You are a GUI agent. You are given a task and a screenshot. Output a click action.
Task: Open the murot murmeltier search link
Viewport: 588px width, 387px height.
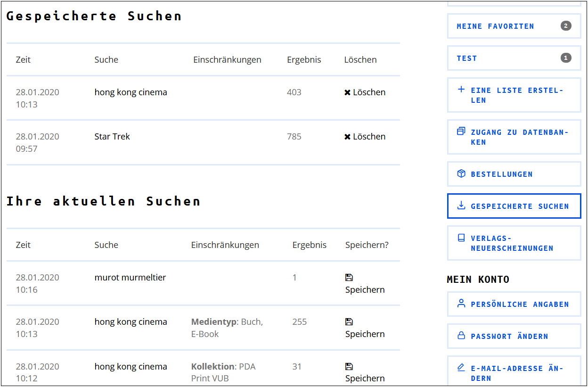pos(130,278)
